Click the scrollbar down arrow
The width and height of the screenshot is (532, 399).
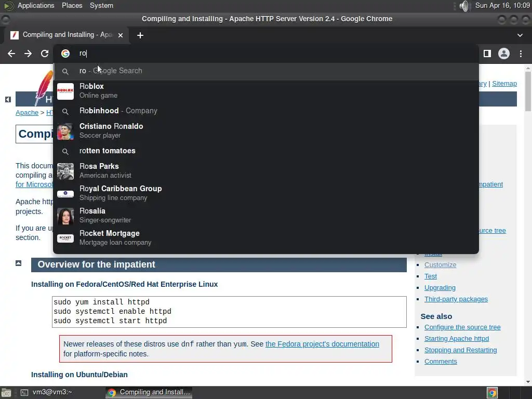tap(528, 382)
